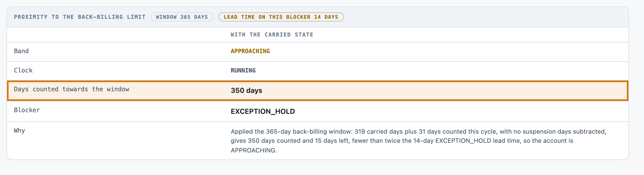Click the RUNNING clock status
Screen dimensions: 644x175
[x=243, y=70]
